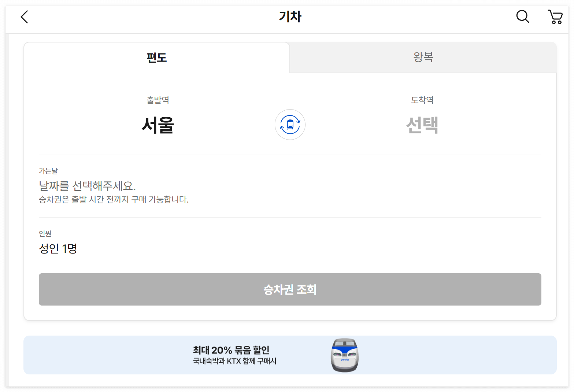This screenshot has height=392, width=574.
Task: Click the train icon inside the swap circle
Action: (290, 125)
